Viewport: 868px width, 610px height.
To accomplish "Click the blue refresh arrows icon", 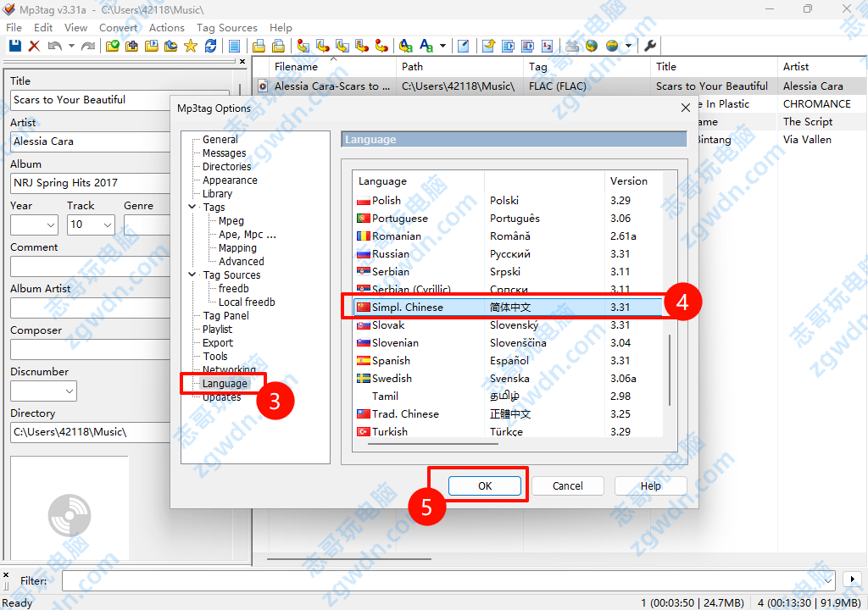I will [x=209, y=46].
